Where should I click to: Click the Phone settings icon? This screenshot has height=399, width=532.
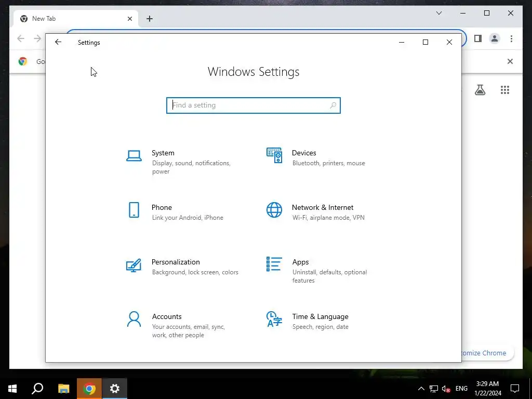[x=134, y=210]
